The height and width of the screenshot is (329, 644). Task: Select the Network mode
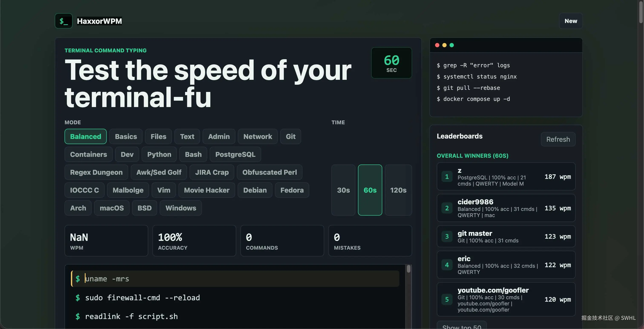[x=257, y=136]
